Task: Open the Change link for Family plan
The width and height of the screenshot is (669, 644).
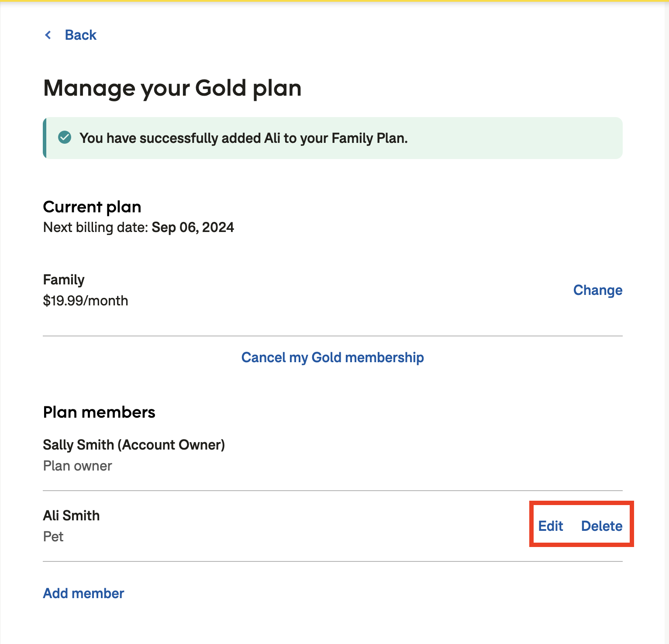Action: pyautogui.click(x=598, y=290)
